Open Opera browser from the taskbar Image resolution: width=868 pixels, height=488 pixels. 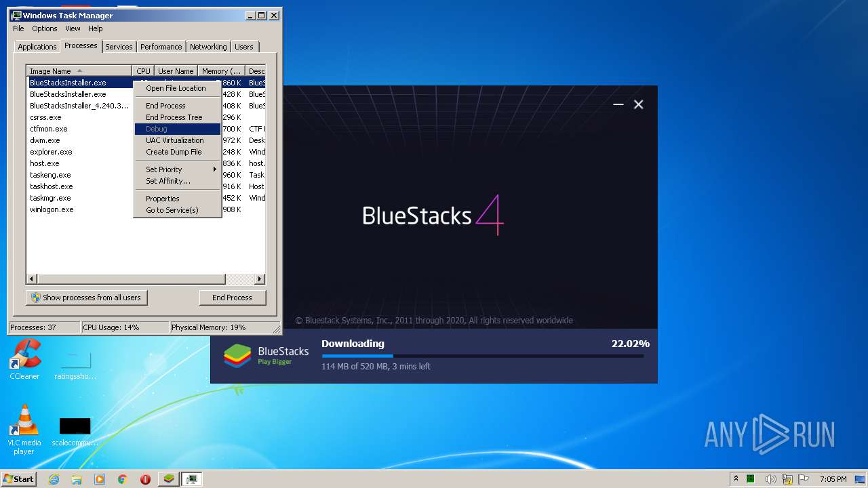click(145, 479)
